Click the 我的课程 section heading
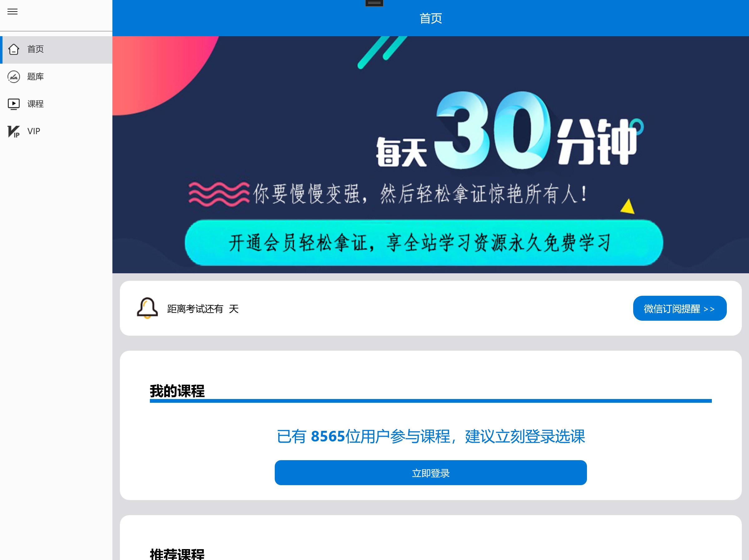This screenshot has height=560, width=749. [177, 391]
